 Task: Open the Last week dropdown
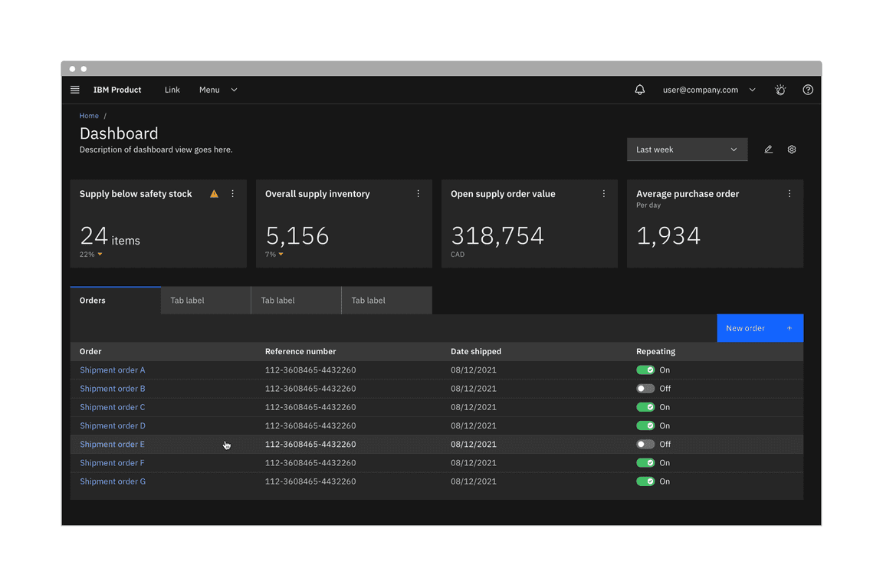(x=686, y=149)
